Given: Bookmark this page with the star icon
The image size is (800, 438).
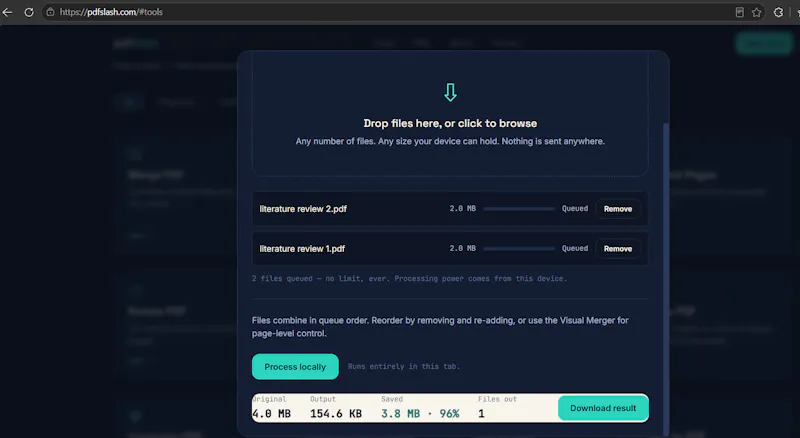Looking at the screenshot, I should (757, 12).
